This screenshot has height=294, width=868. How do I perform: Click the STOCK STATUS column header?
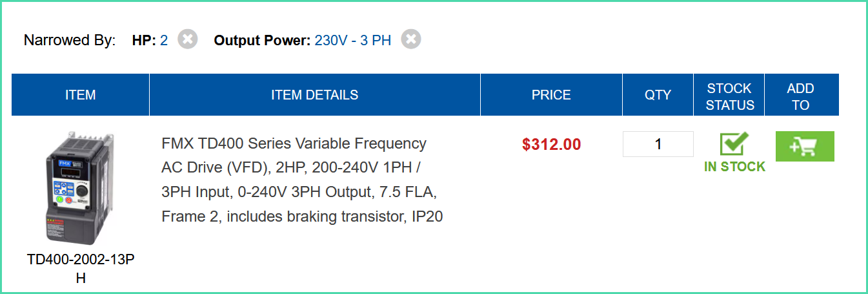[729, 96]
